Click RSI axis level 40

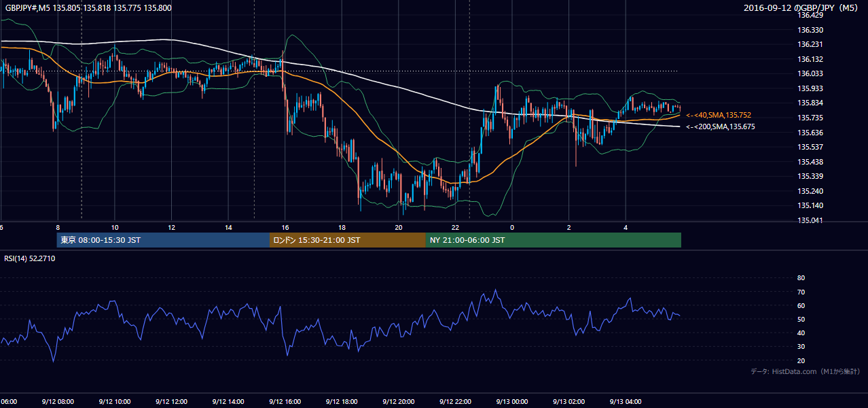(x=801, y=333)
